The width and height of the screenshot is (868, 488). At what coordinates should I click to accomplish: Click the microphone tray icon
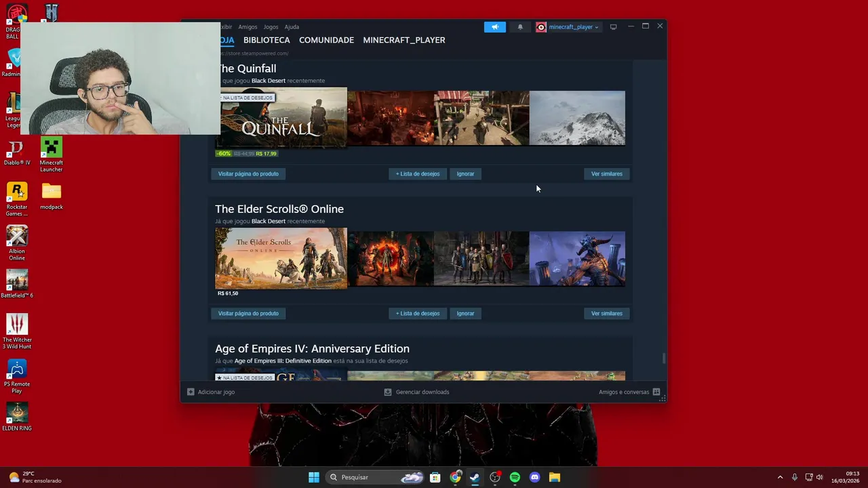[794, 477]
